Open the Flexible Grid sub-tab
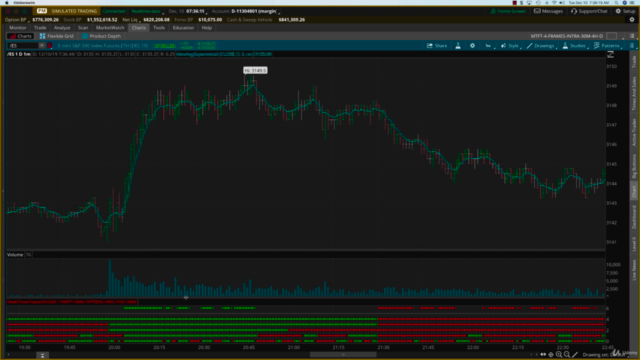 click(57, 36)
